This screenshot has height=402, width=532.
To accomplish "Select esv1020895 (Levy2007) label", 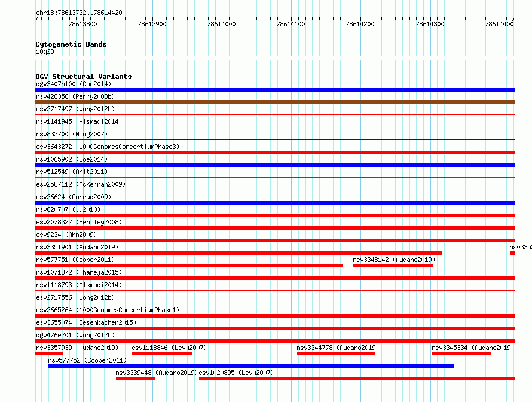I will pyautogui.click(x=236, y=373).
